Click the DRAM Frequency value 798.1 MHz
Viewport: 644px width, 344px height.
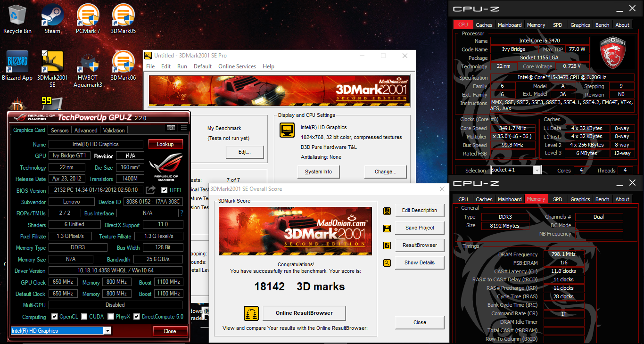[x=563, y=254]
